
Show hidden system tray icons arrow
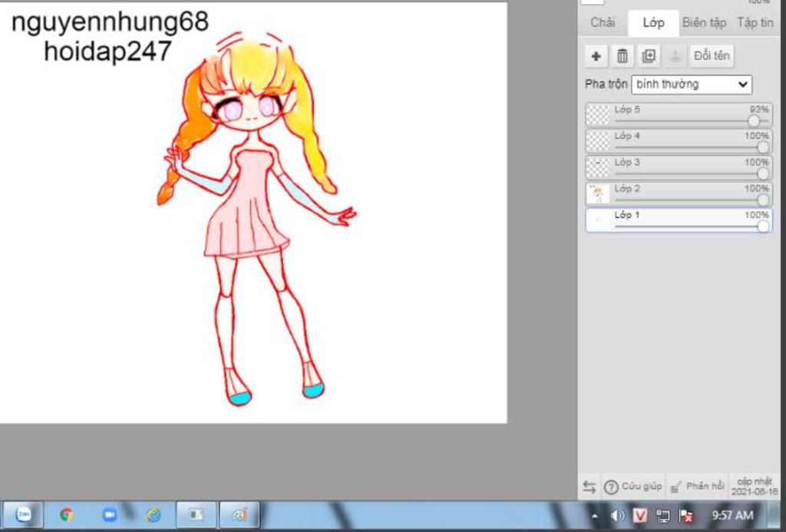595,515
